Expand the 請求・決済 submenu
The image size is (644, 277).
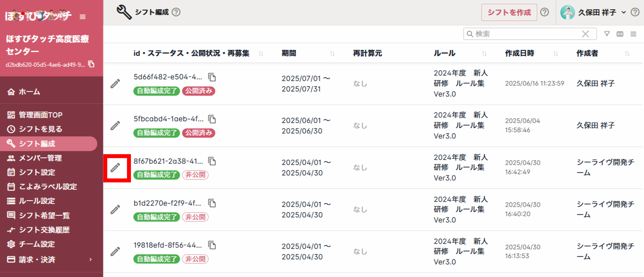click(90, 259)
